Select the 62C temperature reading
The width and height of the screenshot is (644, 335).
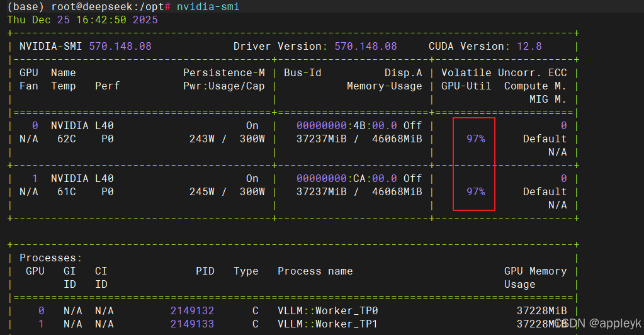67,139
